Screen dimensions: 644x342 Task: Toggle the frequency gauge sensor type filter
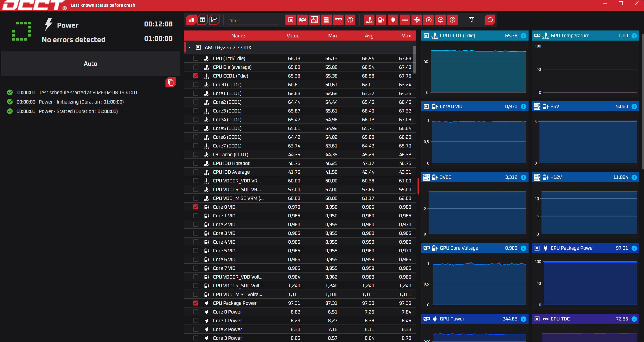point(429,20)
